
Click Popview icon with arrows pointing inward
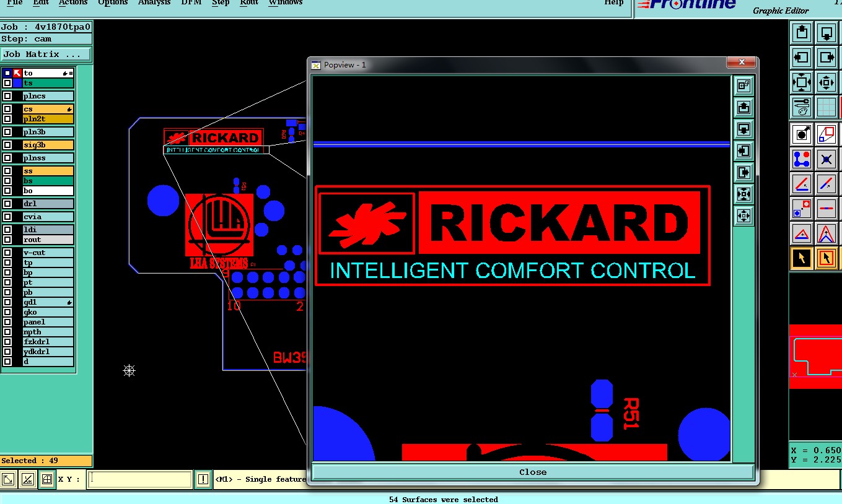[743, 194]
